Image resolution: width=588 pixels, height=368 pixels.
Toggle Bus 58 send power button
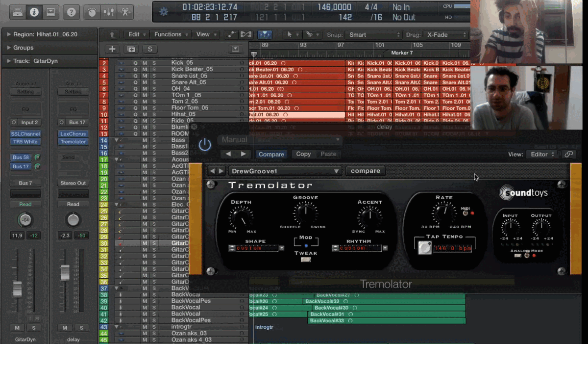coord(37,158)
